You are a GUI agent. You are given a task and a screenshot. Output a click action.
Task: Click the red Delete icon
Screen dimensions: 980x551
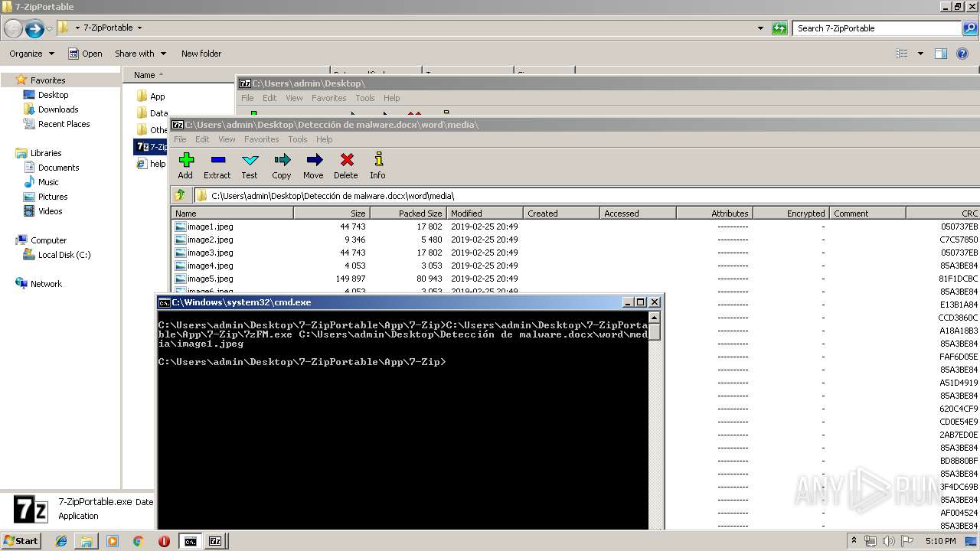(346, 165)
